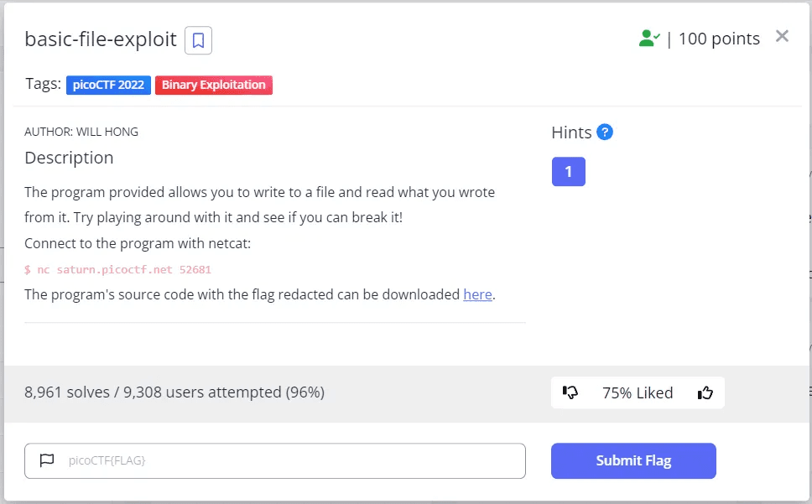
Task: Click the netcat command saturn.picoctf.net 52681
Action: click(118, 269)
